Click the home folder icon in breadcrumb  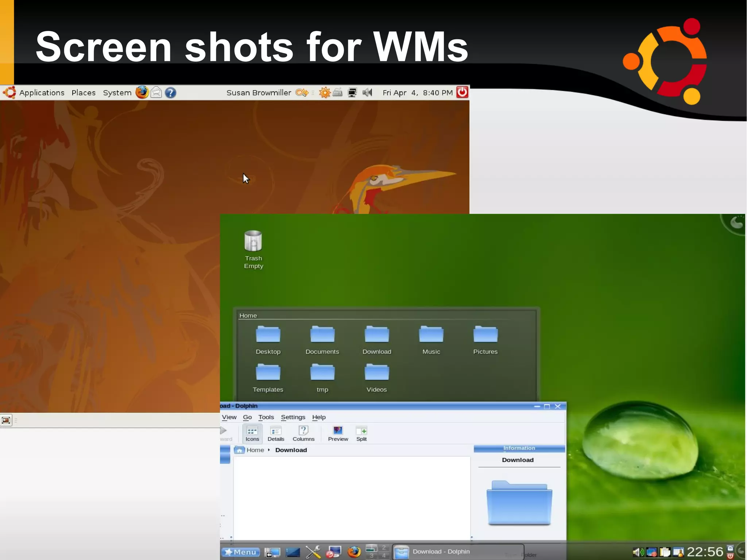point(239,450)
